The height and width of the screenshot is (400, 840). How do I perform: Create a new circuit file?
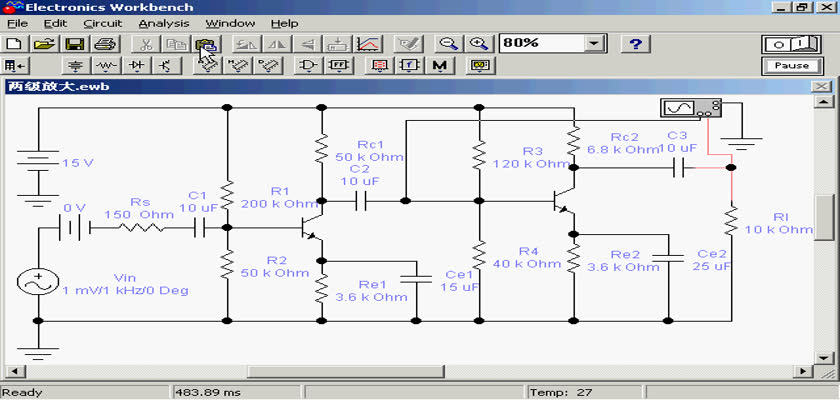[x=14, y=43]
